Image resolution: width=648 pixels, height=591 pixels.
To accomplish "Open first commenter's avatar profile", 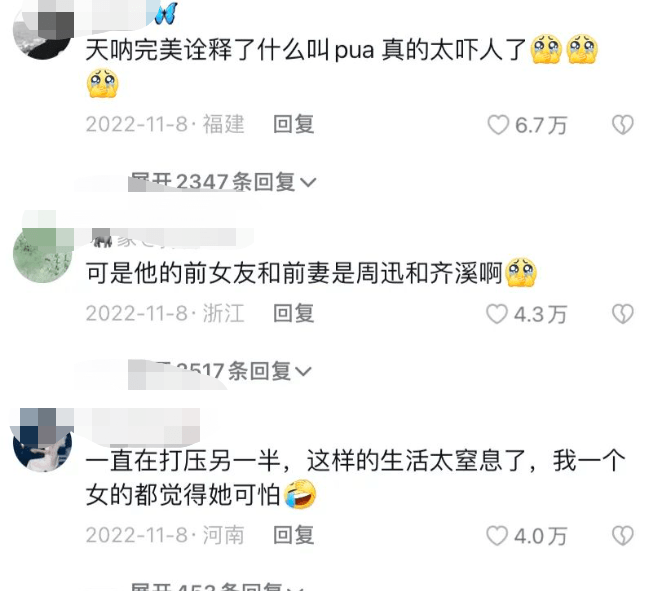I will pyautogui.click(x=43, y=30).
